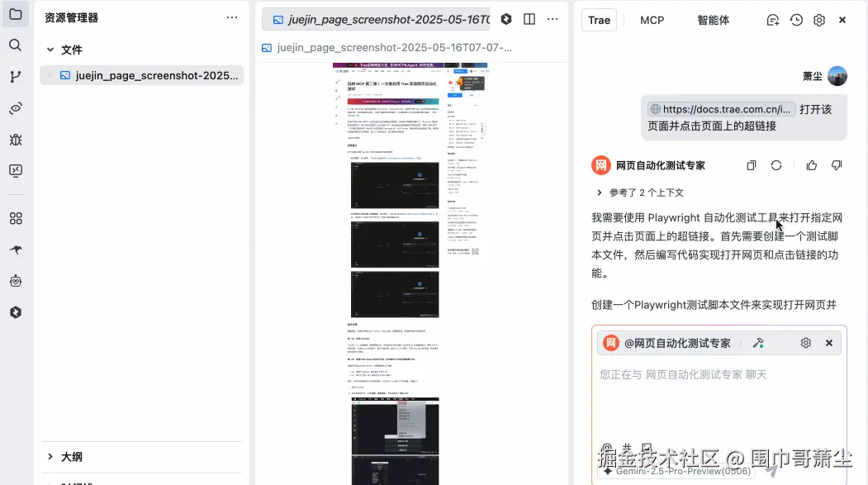Screen dimensions: 868x485
Task: Select juejin_page_screenshot file in explorer
Action: click(142, 75)
